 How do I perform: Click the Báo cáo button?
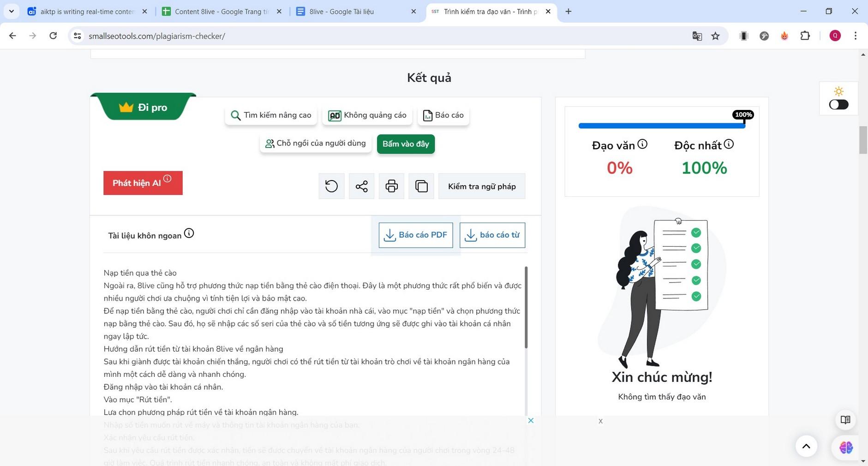coord(443,115)
